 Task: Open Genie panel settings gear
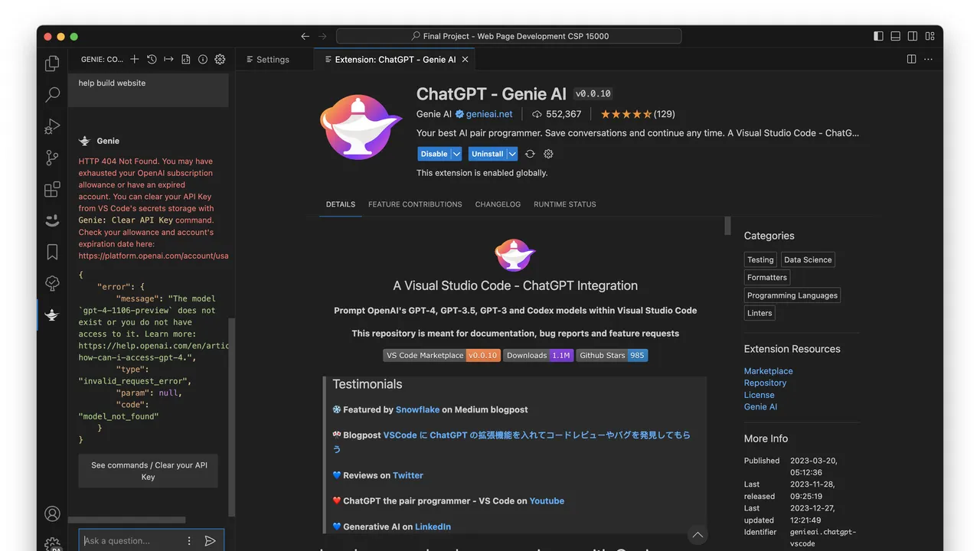pos(220,59)
